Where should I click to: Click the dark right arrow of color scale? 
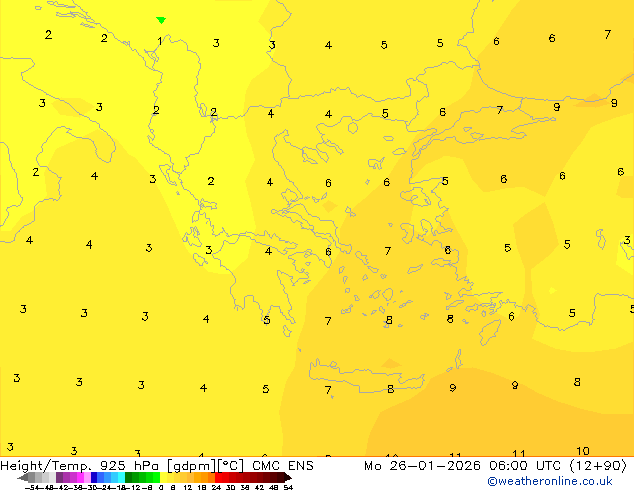pyautogui.click(x=288, y=478)
